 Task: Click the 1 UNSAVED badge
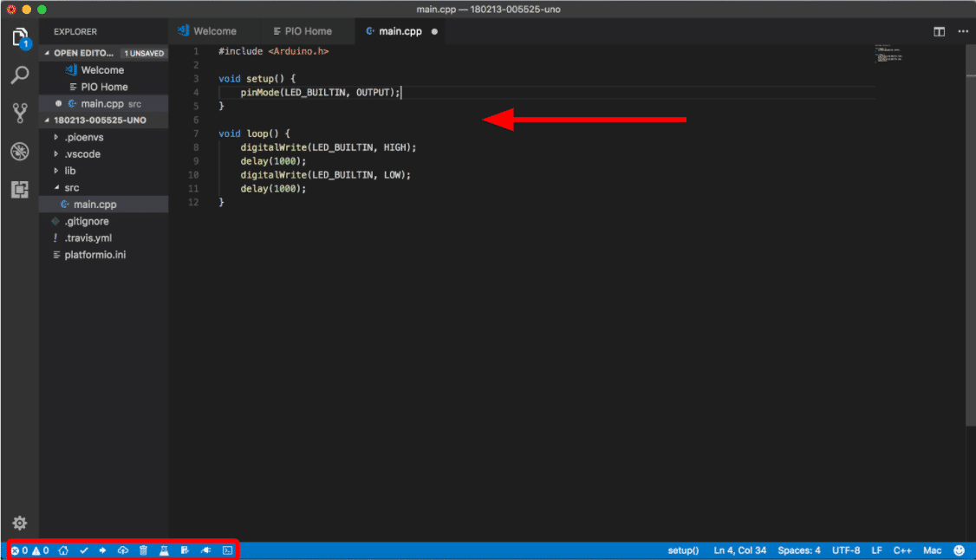coord(144,53)
